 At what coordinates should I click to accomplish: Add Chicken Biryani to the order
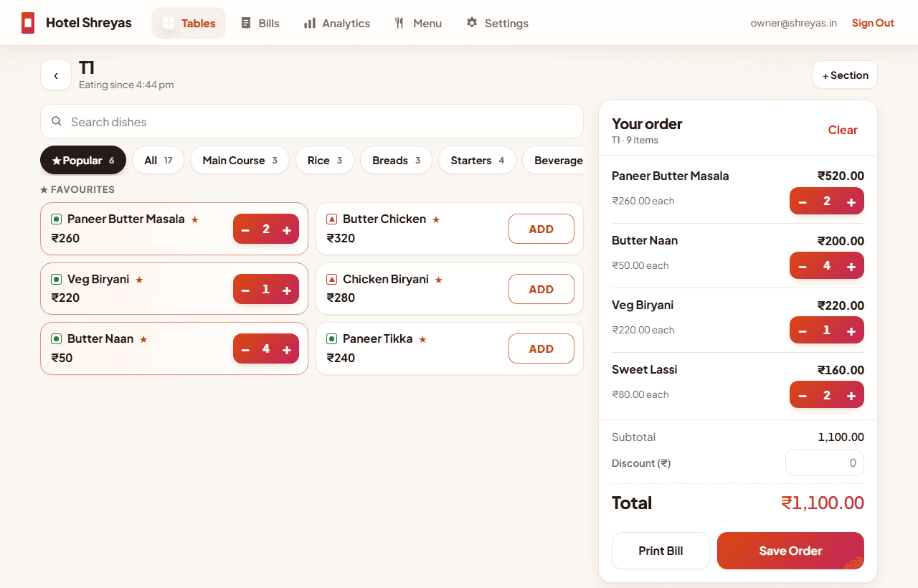pyautogui.click(x=541, y=289)
